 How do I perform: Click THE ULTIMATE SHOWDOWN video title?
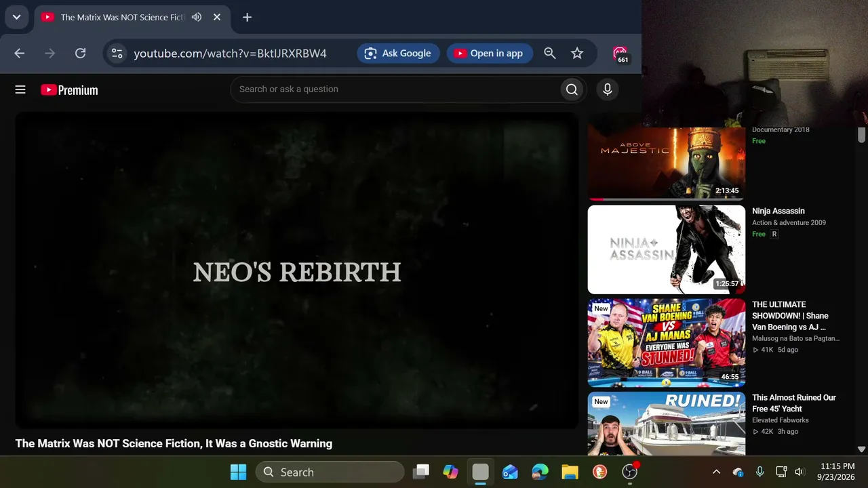click(791, 316)
